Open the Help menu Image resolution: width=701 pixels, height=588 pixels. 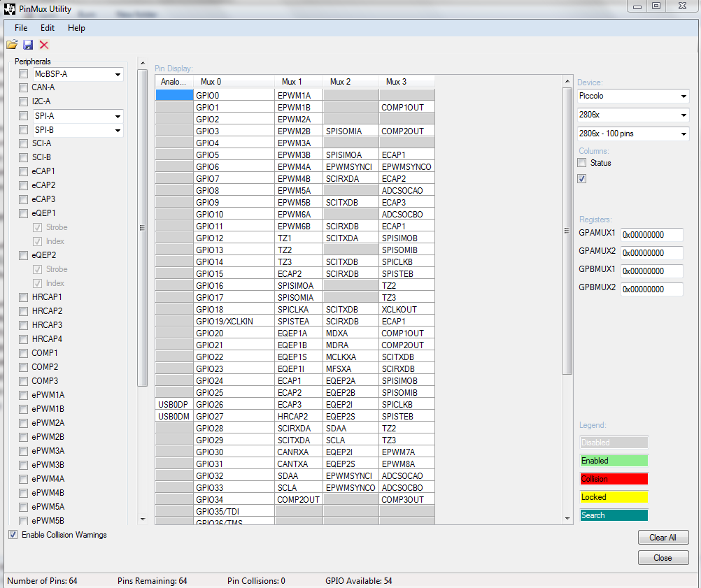(76, 28)
